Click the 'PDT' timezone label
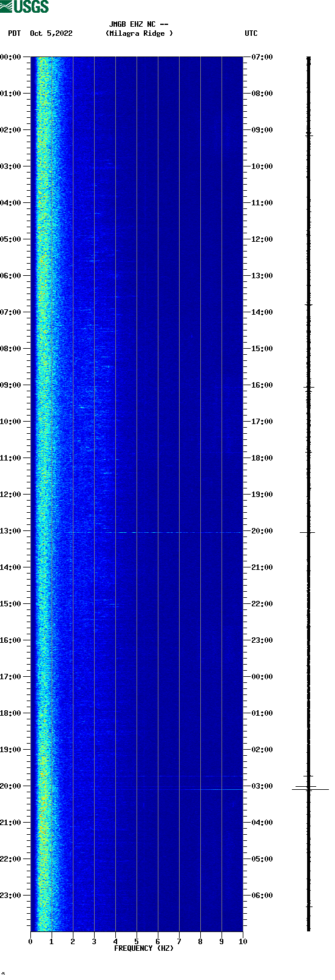Screen dimensions: 335x980 [x=14, y=33]
